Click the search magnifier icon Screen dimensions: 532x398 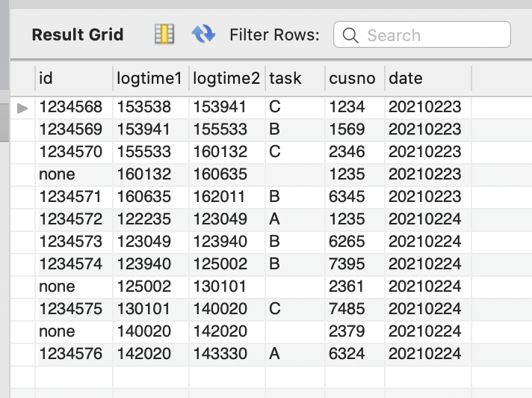pos(350,35)
